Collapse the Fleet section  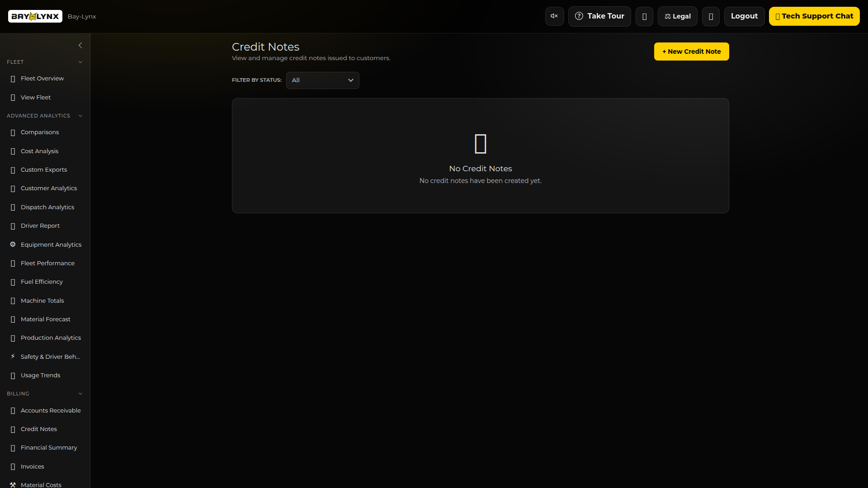tap(80, 62)
